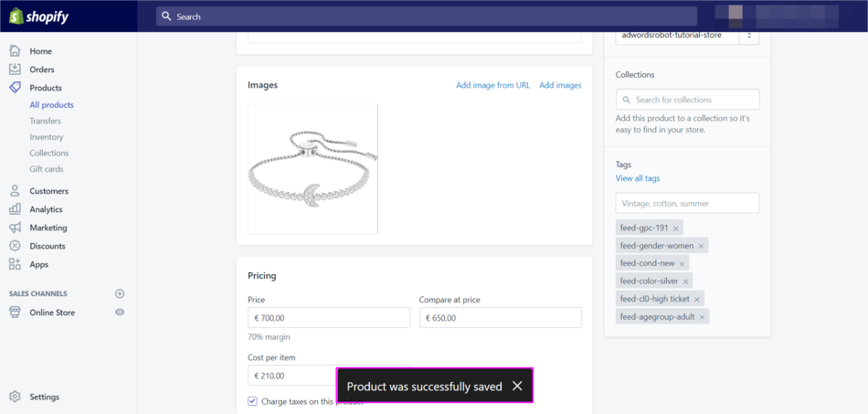
Task: Click the Shopify logo icon
Action: 16,16
